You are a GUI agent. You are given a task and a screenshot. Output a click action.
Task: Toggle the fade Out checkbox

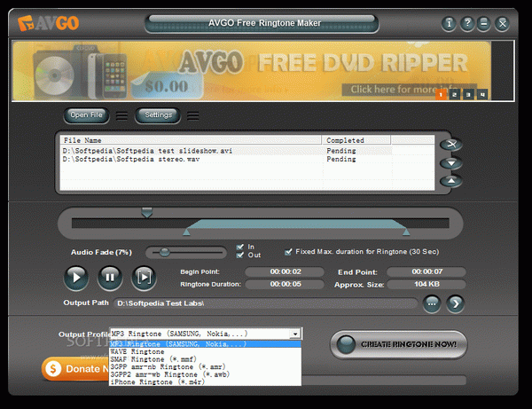click(x=240, y=255)
